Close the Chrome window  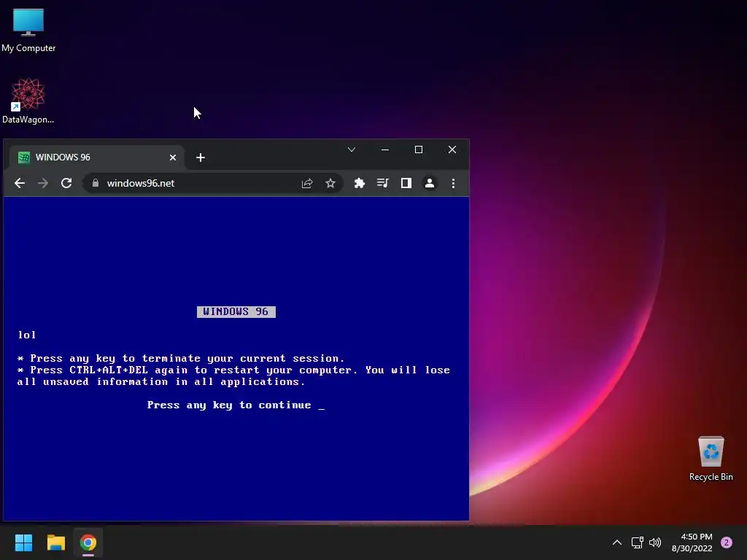(x=452, y=149)
